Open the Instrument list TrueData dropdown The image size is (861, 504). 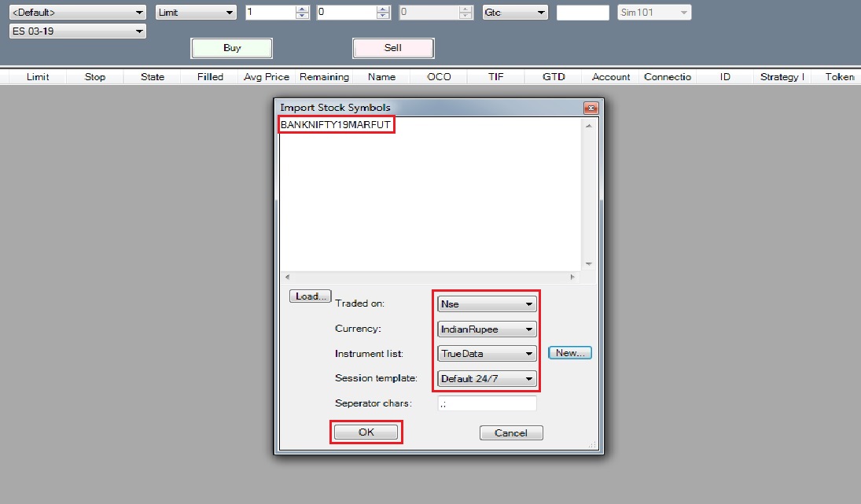(x=487, y=354)
